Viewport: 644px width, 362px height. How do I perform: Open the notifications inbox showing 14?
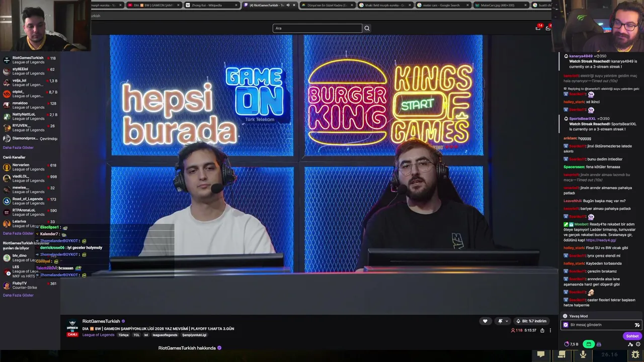click(538, 28)
